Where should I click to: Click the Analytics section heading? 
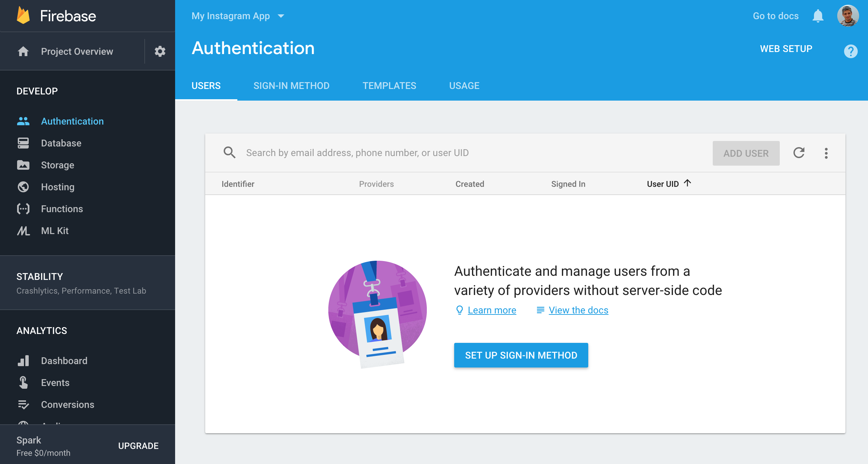[42, 331]
